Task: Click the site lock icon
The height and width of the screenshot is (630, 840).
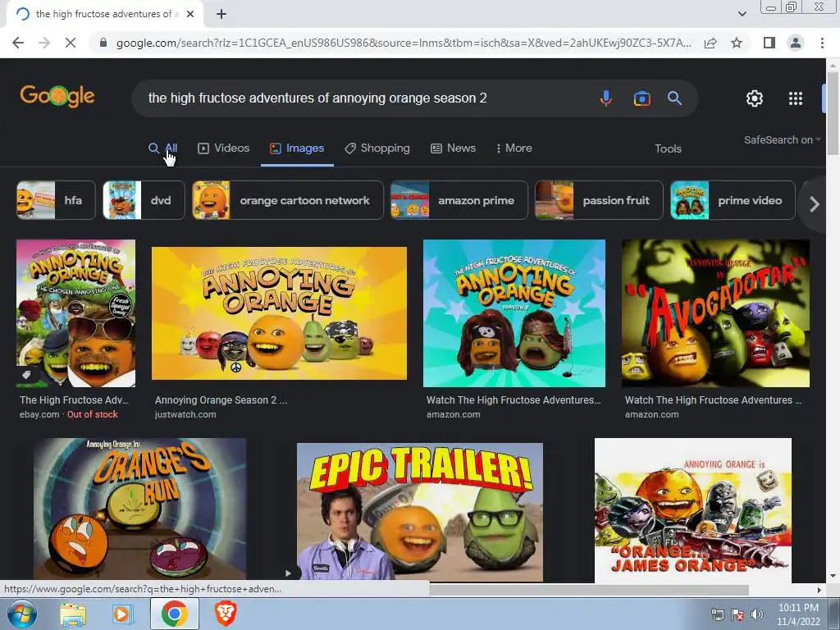Action: 103,43
